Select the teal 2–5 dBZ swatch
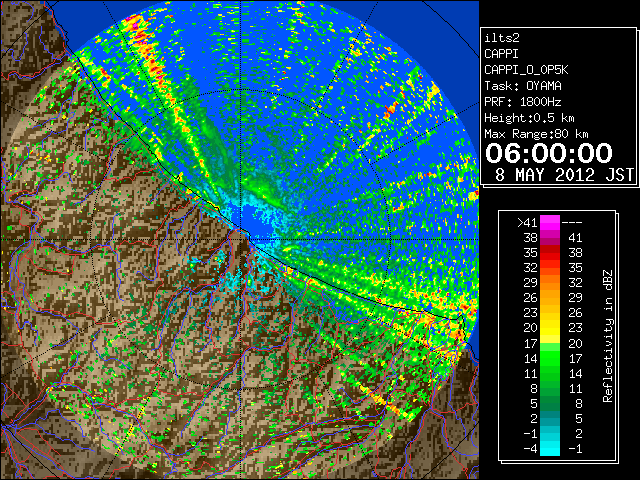Screen dimensions: 640x480 [550, 418]
